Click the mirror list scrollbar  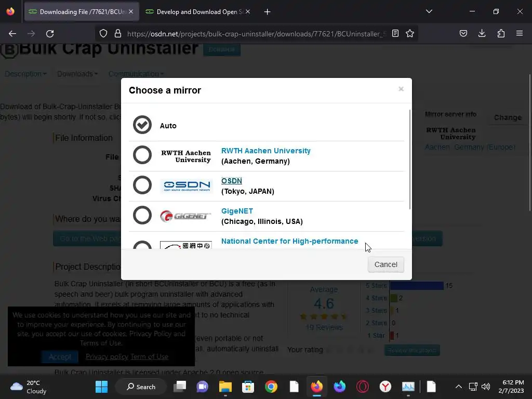click(x=410, y=159)
